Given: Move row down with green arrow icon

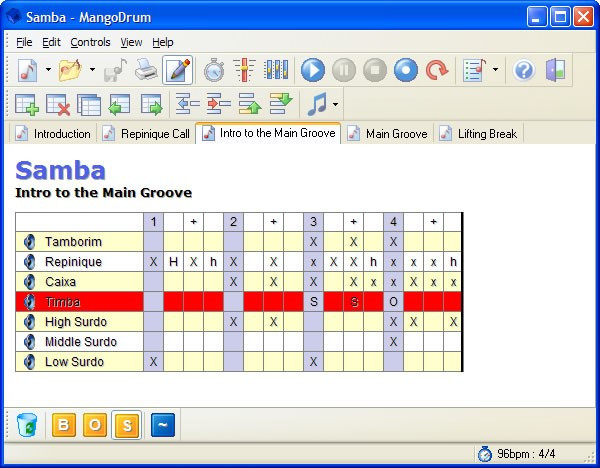Looking at the screenshot, I should [281, 104].
